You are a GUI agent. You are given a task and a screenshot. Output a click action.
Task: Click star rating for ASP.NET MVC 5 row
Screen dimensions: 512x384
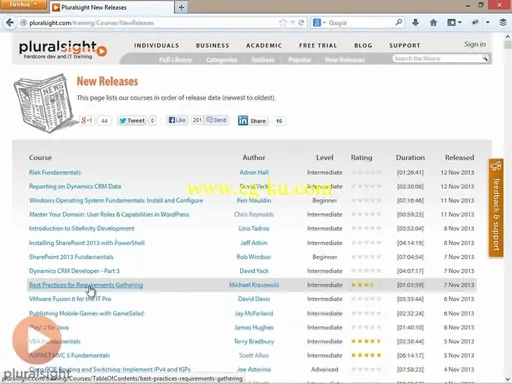366,355
